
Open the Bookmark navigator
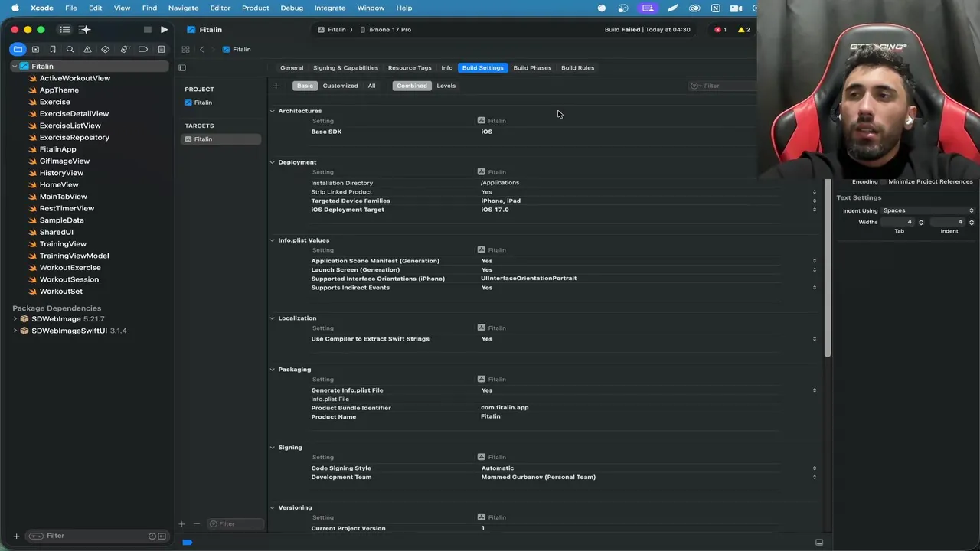pyautogui.click(x=53, y=49)
